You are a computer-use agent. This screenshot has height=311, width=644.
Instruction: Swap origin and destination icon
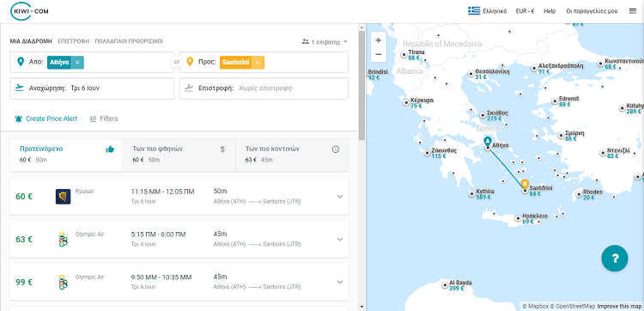tap(177, 62)
